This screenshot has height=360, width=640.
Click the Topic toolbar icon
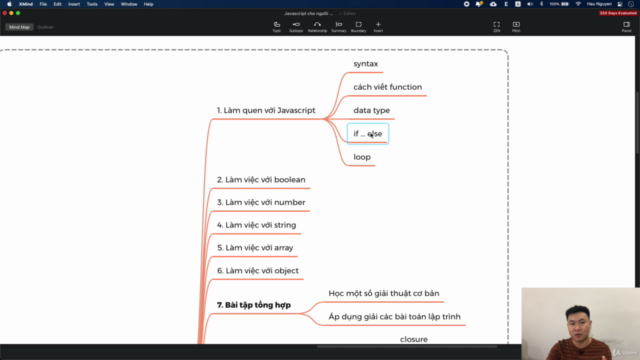pos(277,27)
